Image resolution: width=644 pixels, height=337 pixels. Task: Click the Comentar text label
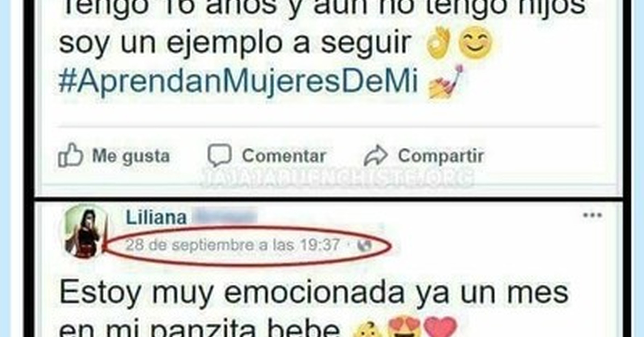tap(284, 156)
